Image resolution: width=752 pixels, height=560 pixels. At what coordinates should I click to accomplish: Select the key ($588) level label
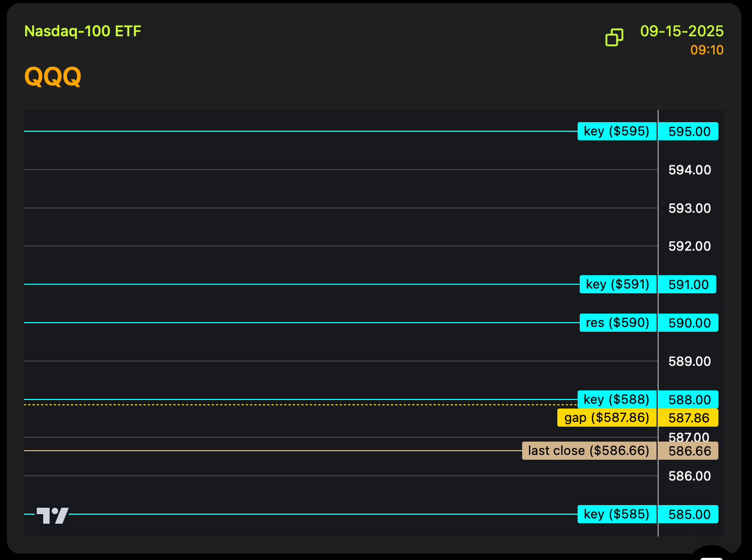[x=617, y=399]
